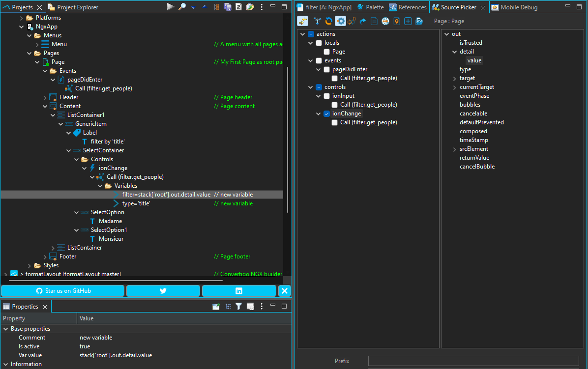Click the magnifying glass search icon

pyautogui.click(x=182, y=7)
